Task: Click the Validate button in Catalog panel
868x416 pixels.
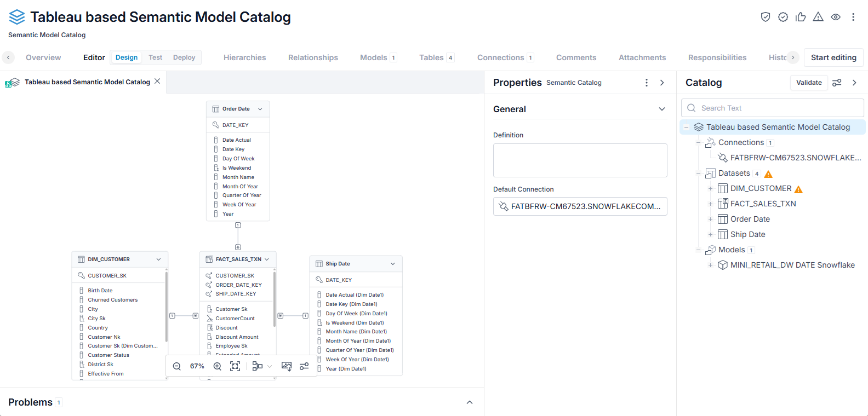Action: point(809,83)
